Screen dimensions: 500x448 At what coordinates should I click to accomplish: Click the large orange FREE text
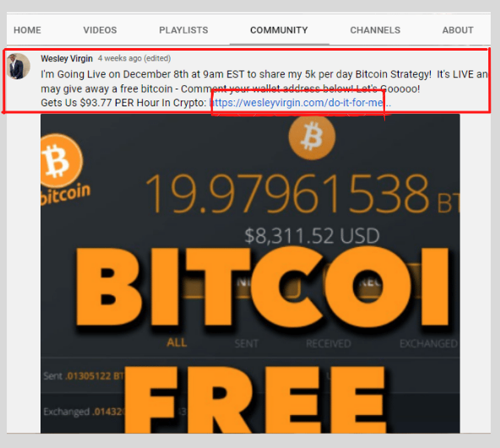click(x=254, y=400)
